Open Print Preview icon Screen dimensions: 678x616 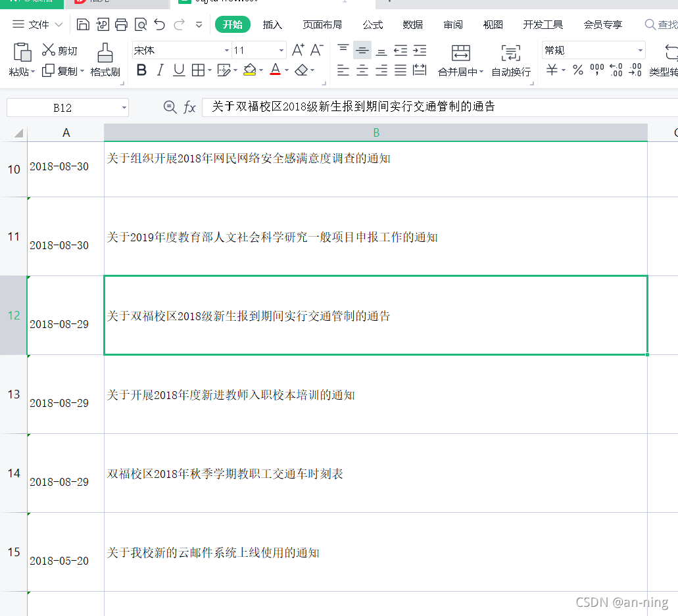click(x=141, y=24)
